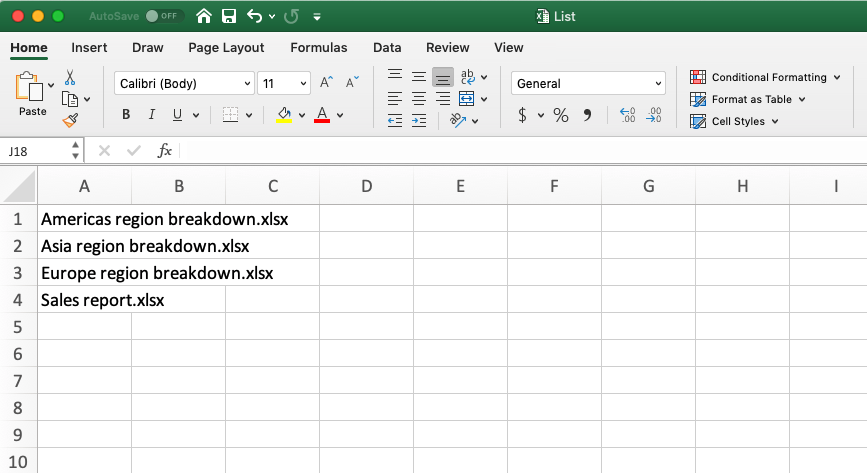
Task: Open the Page Layout tab
Action: (226, 47)
